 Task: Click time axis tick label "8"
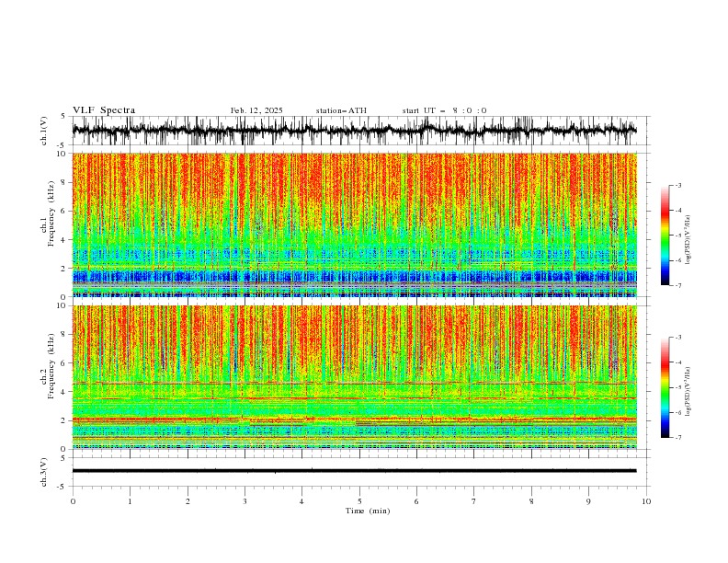[531, 501]
